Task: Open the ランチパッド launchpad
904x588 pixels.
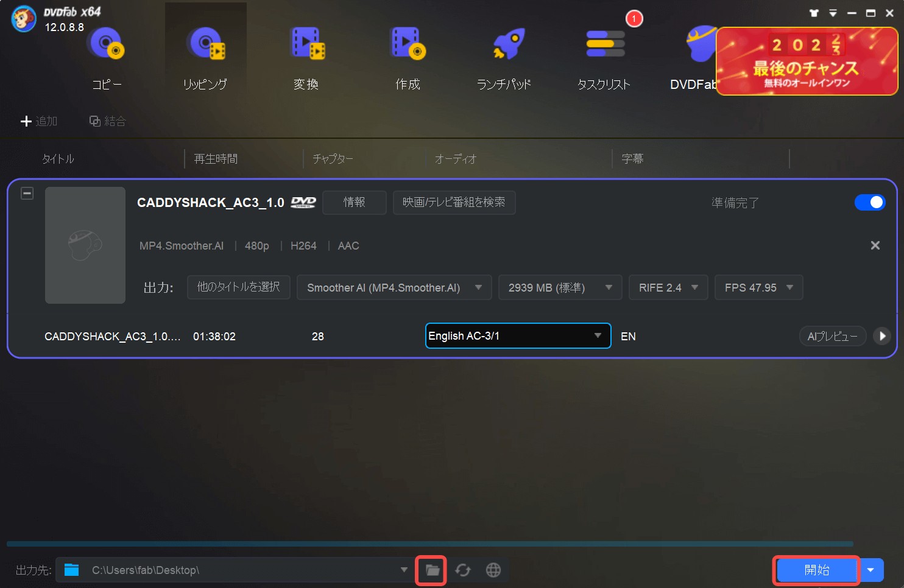Action: coord(504,58)
